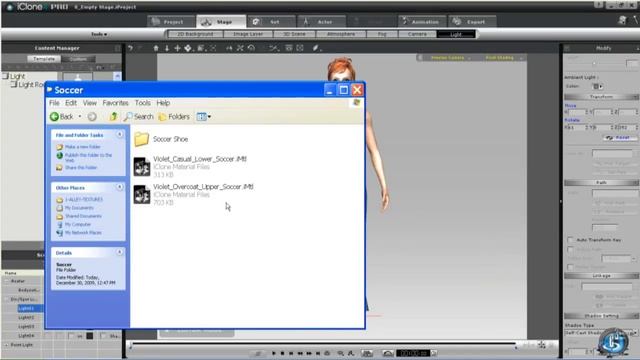
Task: Select the Move cross tool in iClone toolbar
Action: coord(177,48)
